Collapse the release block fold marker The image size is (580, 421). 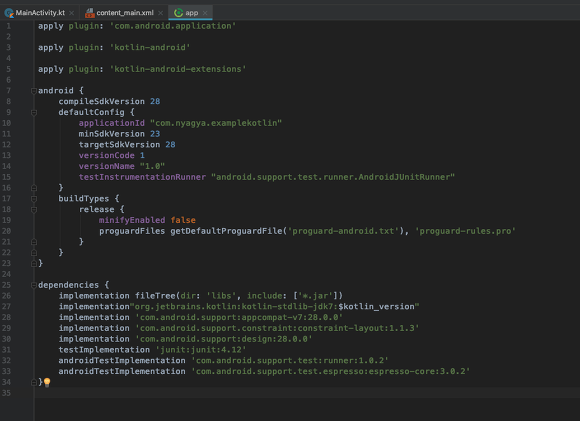pos(34,209)
